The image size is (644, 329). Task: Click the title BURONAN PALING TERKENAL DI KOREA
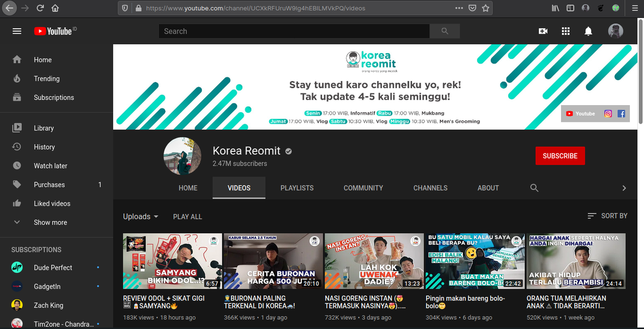pyautogui.click(x=260, y=302)
